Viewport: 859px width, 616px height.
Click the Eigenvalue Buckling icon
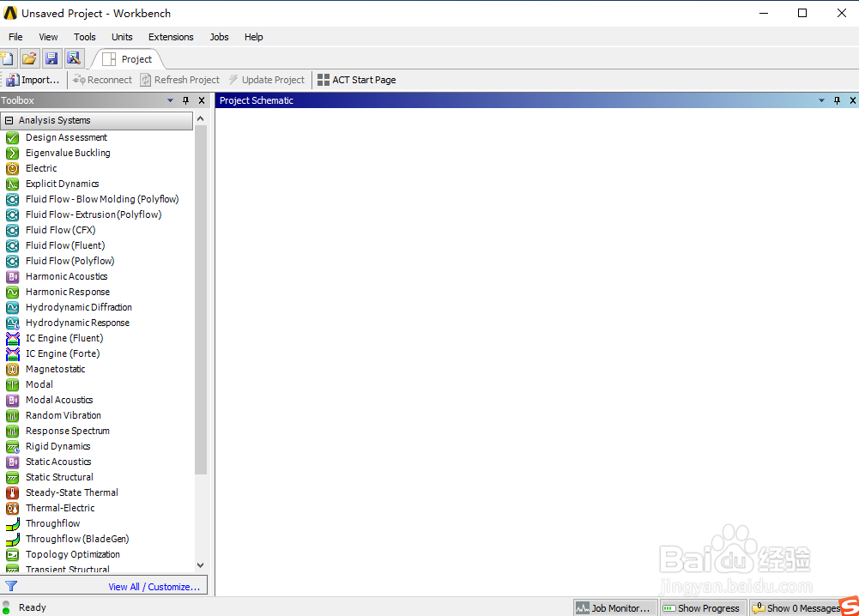point(12,154)
